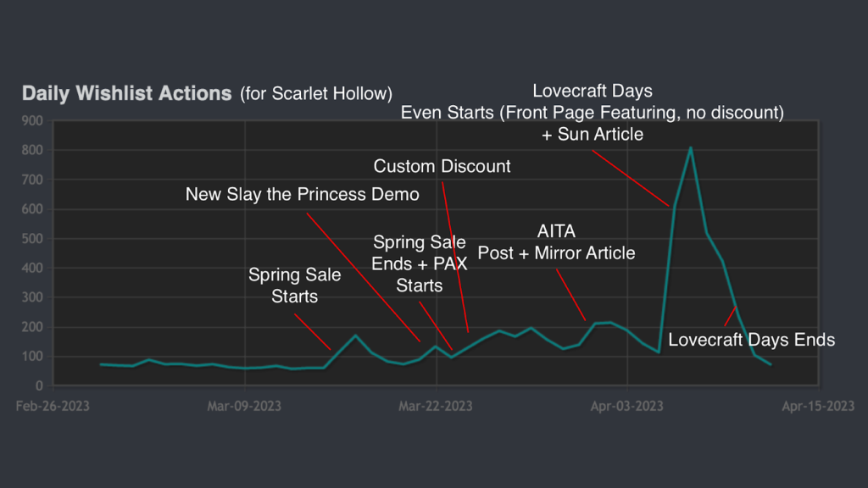Select the Apr-03-2023 x-axis date label
868x488 pixels.
coord(626,406)
